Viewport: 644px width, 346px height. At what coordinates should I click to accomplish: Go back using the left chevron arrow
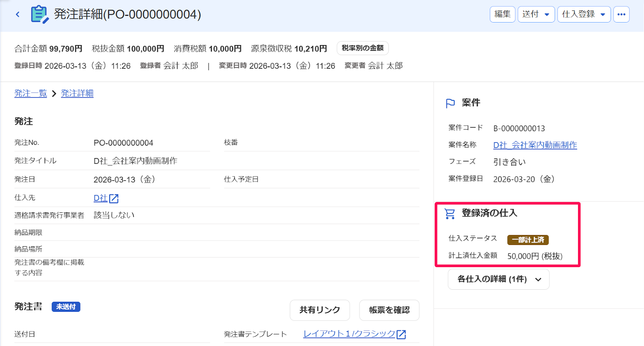click(x=18, y=14)
